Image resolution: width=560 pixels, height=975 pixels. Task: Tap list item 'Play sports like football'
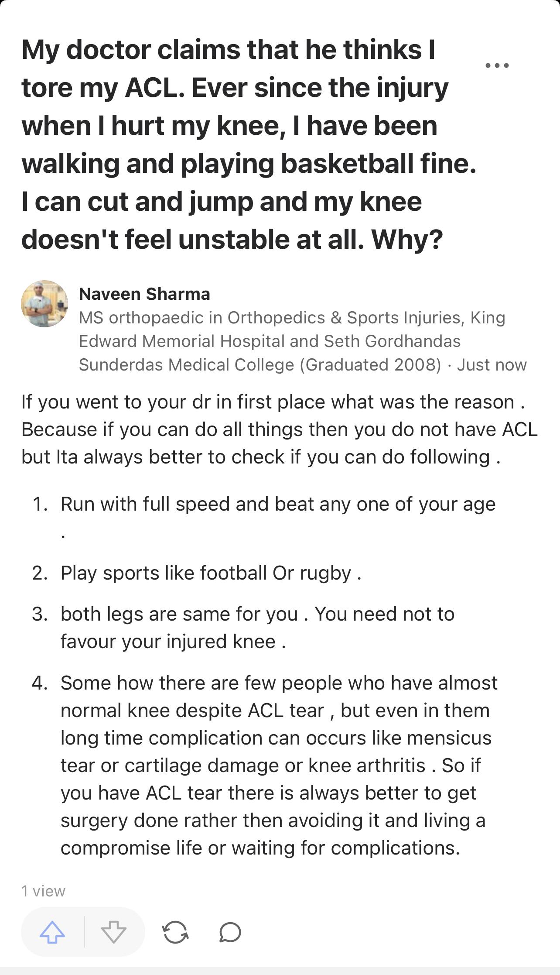tap(211, 573)
